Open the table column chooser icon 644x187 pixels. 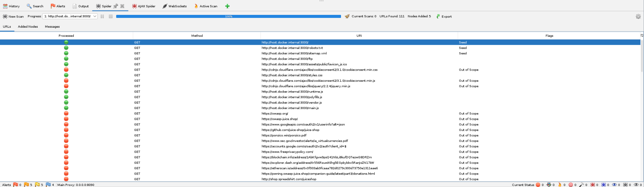click(642, 35)
